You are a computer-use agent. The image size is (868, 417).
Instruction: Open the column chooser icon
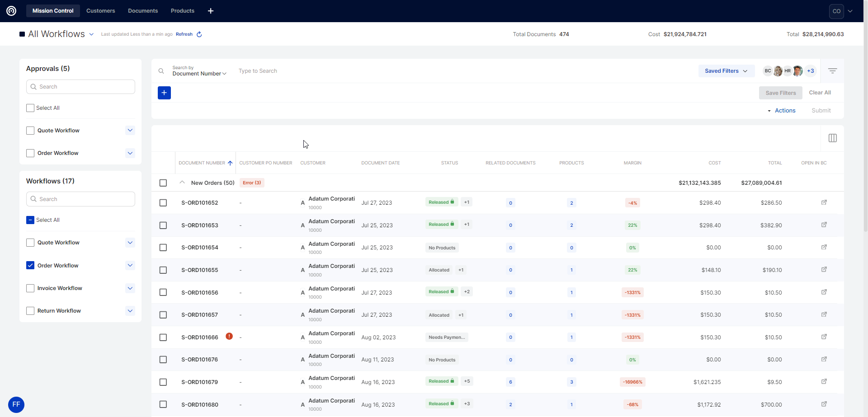click(832, 138)
